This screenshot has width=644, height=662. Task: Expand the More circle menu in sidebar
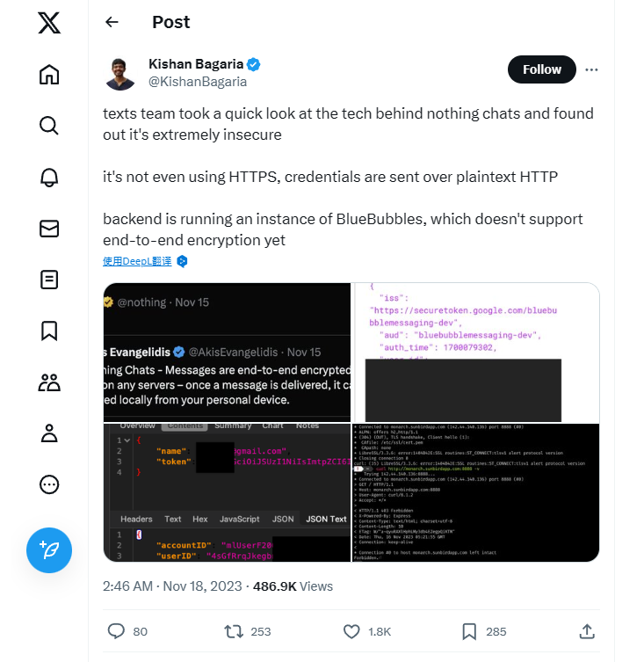49,484
